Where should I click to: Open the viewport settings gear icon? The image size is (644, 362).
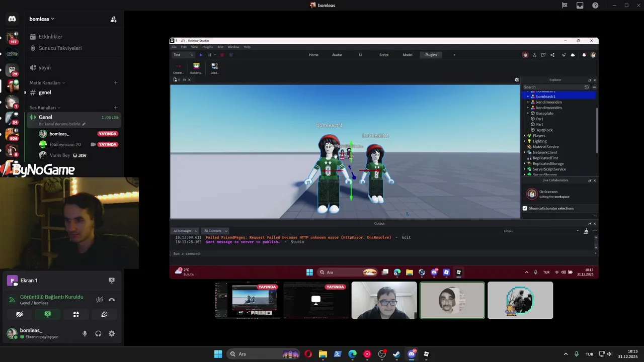[x=517, y=79]
